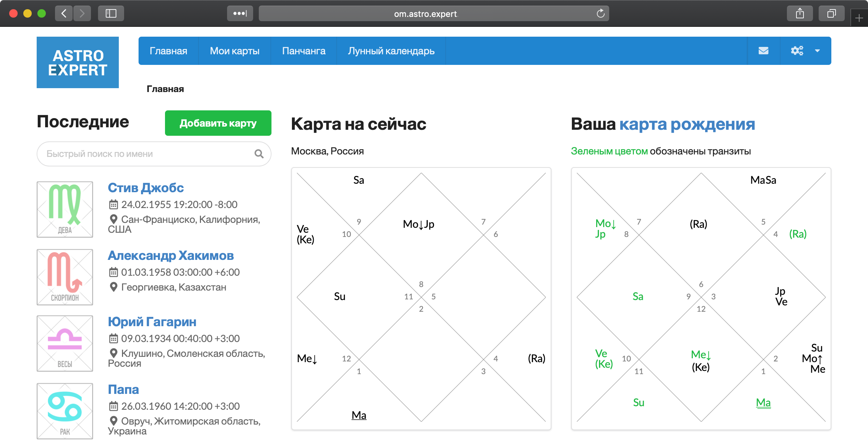Select the Cancer sign chart icon
This screenshot has width=868, height=445.
65,411
